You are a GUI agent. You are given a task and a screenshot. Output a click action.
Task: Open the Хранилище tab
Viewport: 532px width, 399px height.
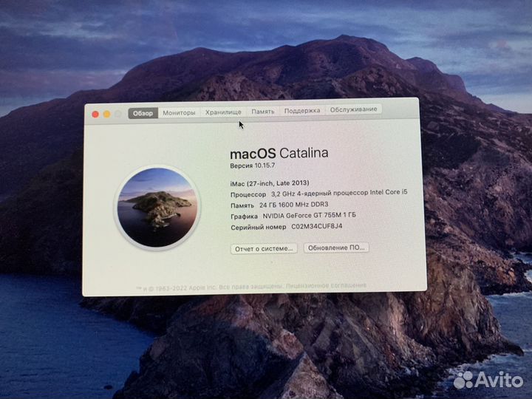click(x=223, y=112)
